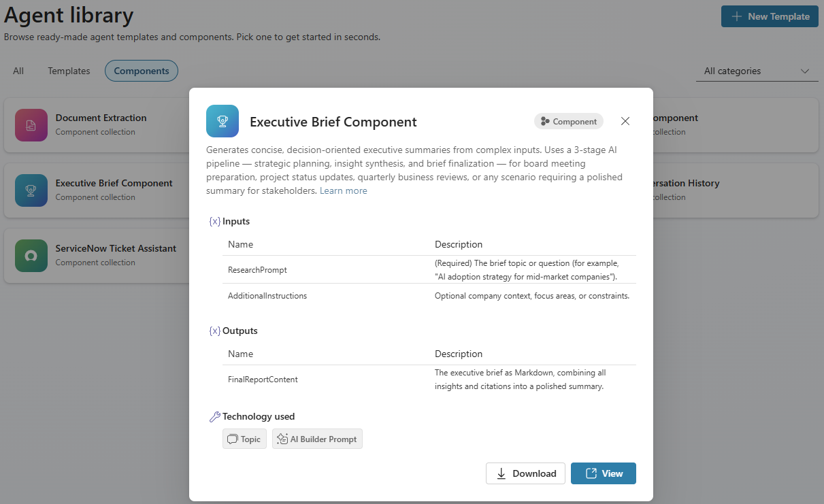Switch to the All tab
This screenshot has height=504, width=824.
(x=18, y=71)
